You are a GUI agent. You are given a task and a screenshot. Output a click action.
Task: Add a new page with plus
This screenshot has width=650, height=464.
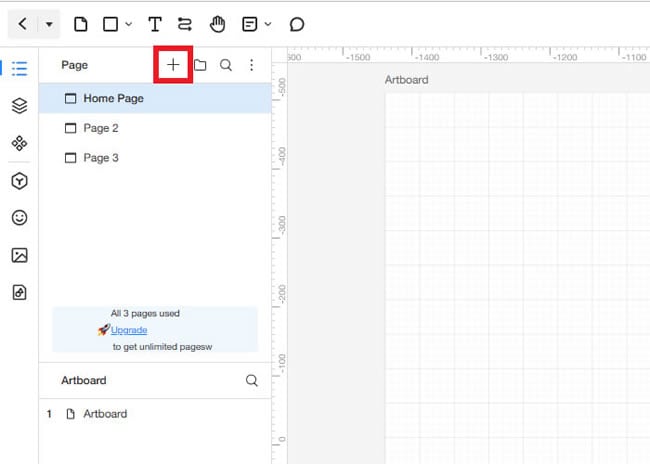point(173,65)
